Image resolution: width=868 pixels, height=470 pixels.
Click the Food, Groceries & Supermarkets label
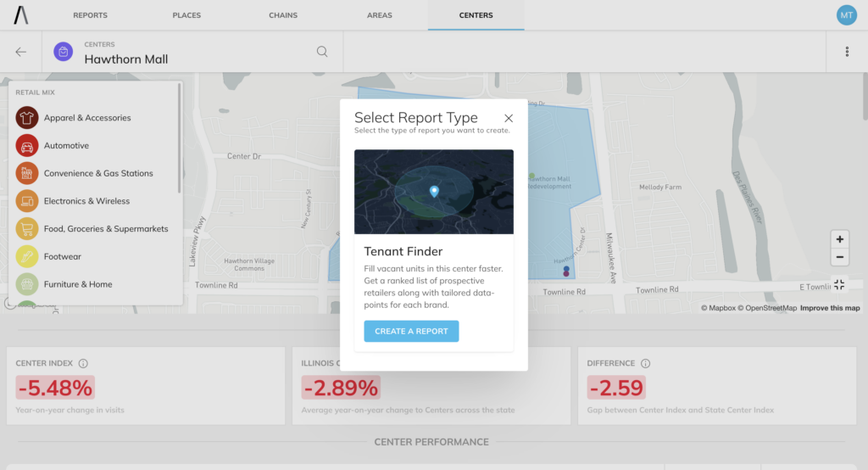tap(106, 228)
